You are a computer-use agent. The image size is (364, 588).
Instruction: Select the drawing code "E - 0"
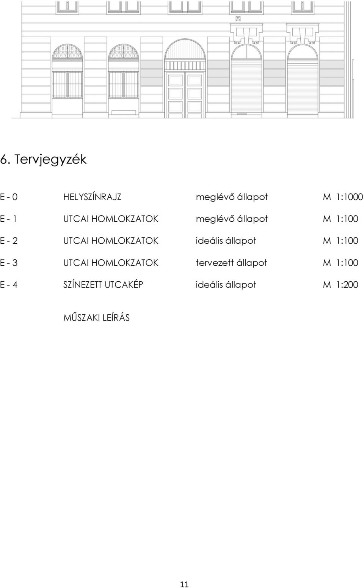point(9,197)
